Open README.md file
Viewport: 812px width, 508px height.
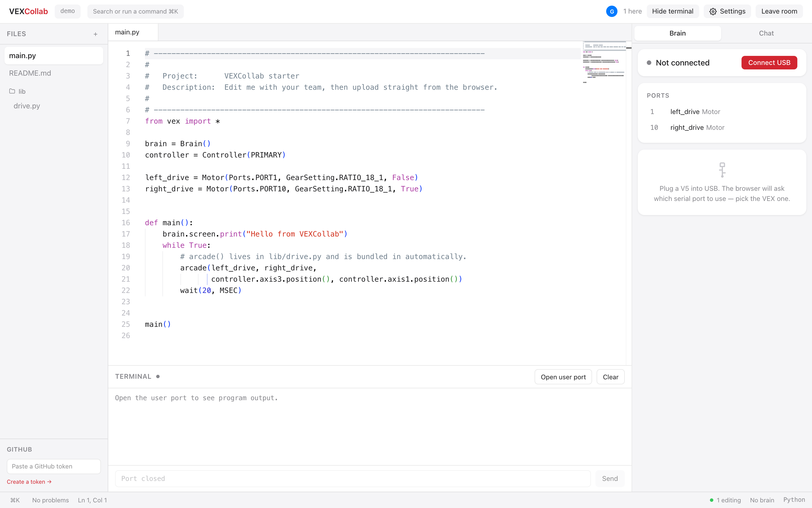tap(54, 73)
